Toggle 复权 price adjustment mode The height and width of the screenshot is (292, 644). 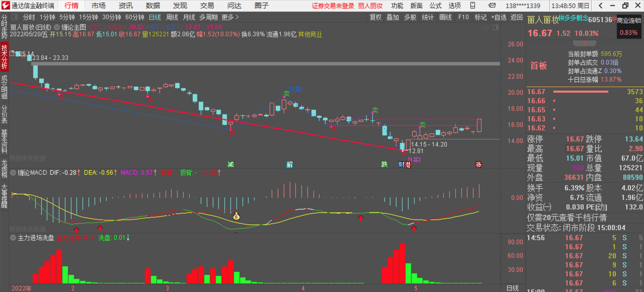point(375,17)
